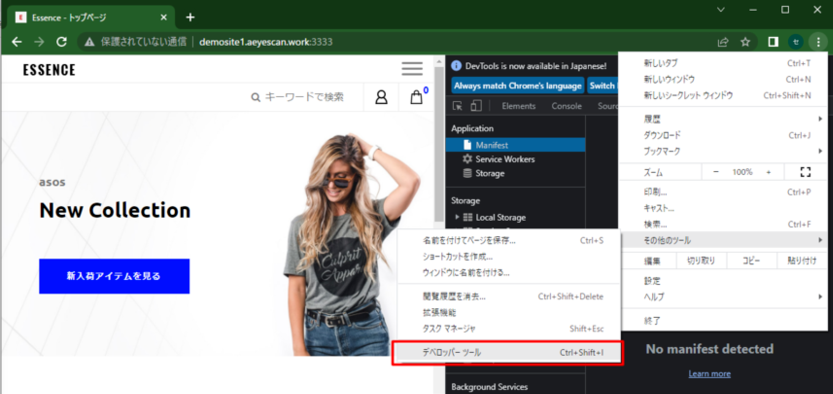Expand the Local Storage tree node
This screenshot has height=394, width=833.
[x=457, y=217]
